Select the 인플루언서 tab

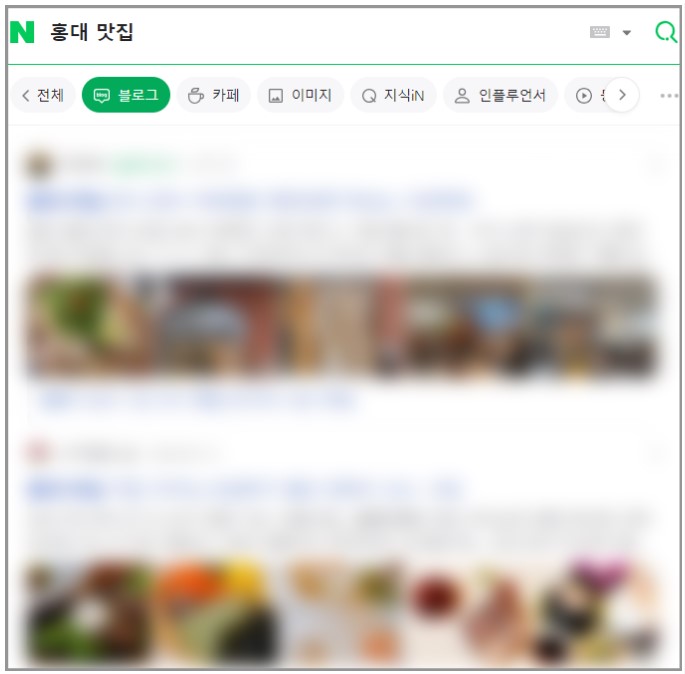500,95
